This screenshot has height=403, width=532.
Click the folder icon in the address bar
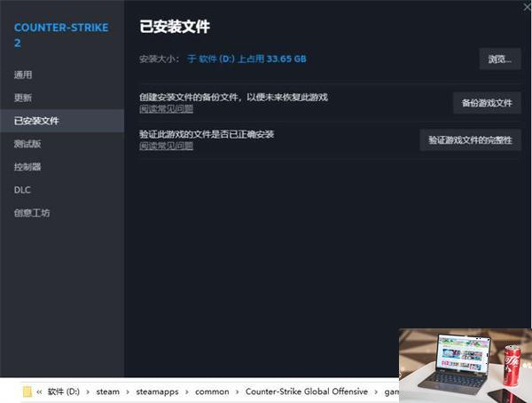(x=27, y=391)
